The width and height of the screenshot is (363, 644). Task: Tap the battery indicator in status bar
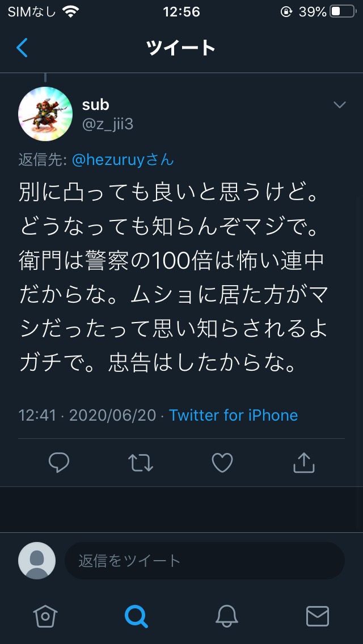point(343,11)
